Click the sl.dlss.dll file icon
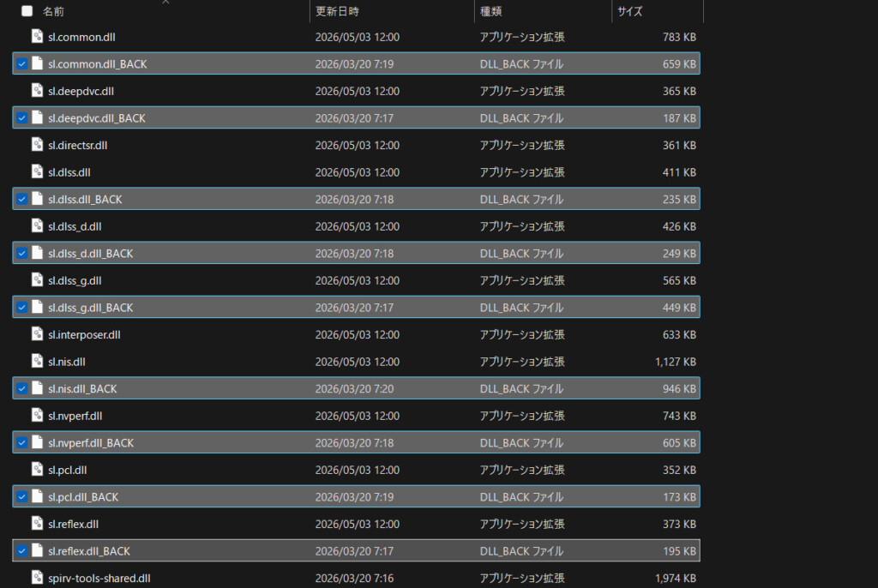Image resolution: width=878 pixels, height=588 pixels. [38, 172]
